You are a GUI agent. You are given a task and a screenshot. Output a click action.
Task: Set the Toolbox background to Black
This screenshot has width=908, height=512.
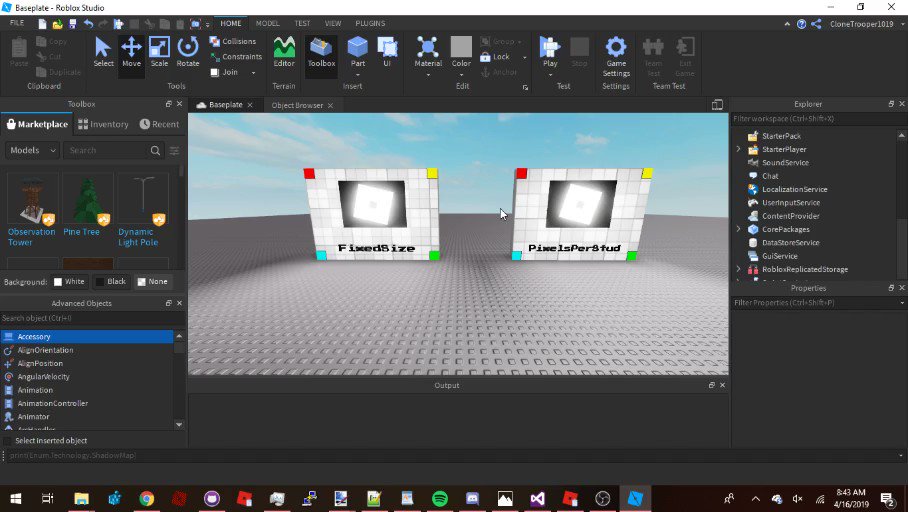110,281
